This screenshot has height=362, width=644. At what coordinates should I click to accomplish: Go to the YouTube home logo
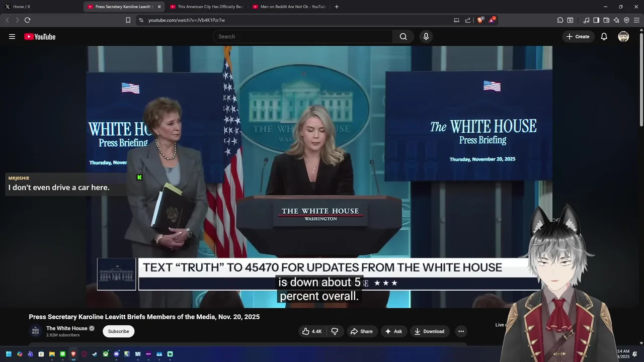pyautogui.click(x=40, y=37)
